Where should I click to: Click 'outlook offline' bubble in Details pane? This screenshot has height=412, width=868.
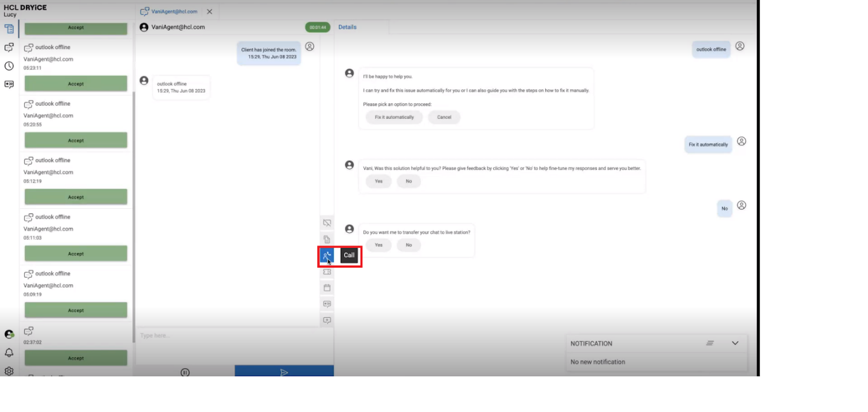point(711,49)
